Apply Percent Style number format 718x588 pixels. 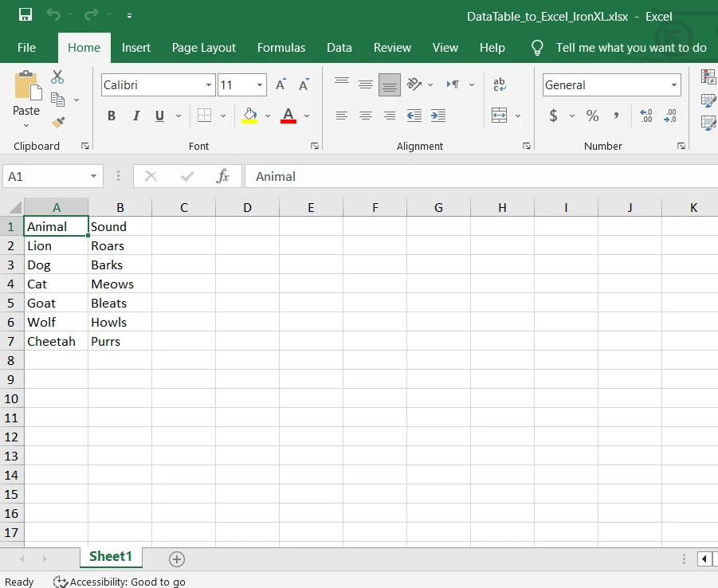(592, 116)
